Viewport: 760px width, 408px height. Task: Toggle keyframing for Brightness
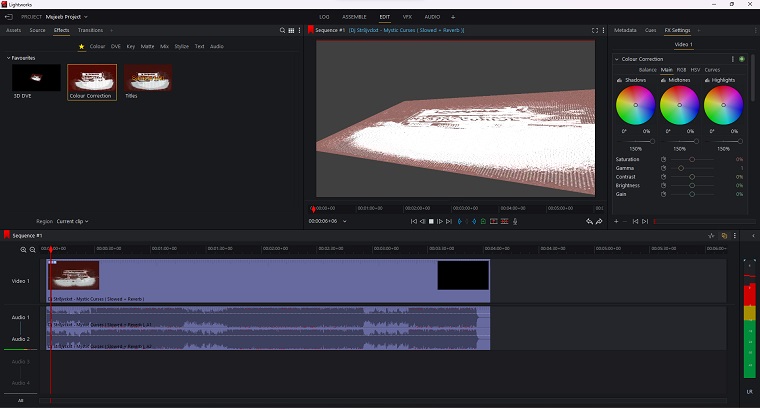pos(664,186)
